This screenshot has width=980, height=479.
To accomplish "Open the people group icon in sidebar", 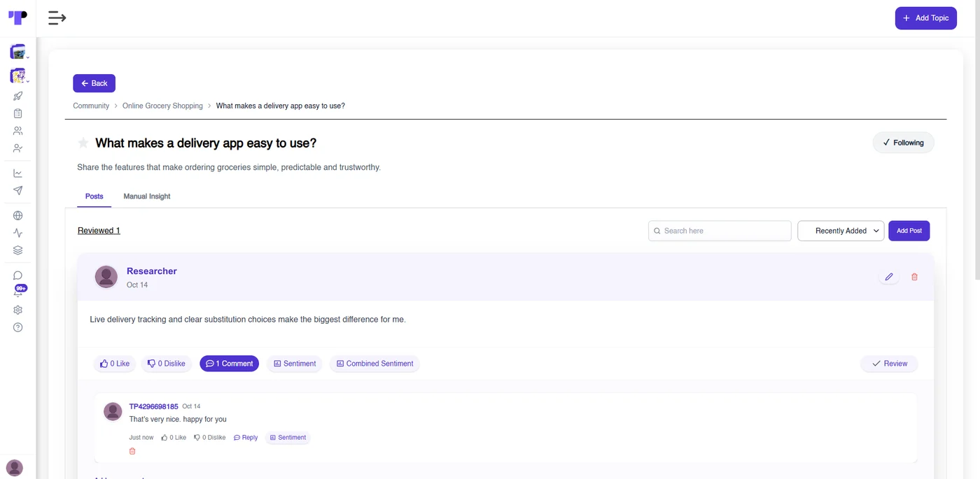I will (x=18, y=131).
